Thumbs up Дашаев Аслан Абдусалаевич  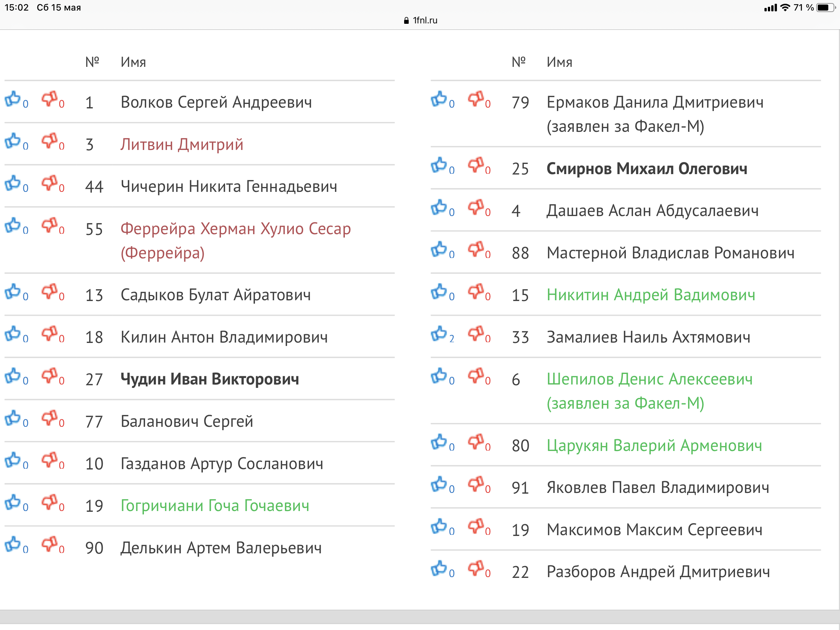439,208
